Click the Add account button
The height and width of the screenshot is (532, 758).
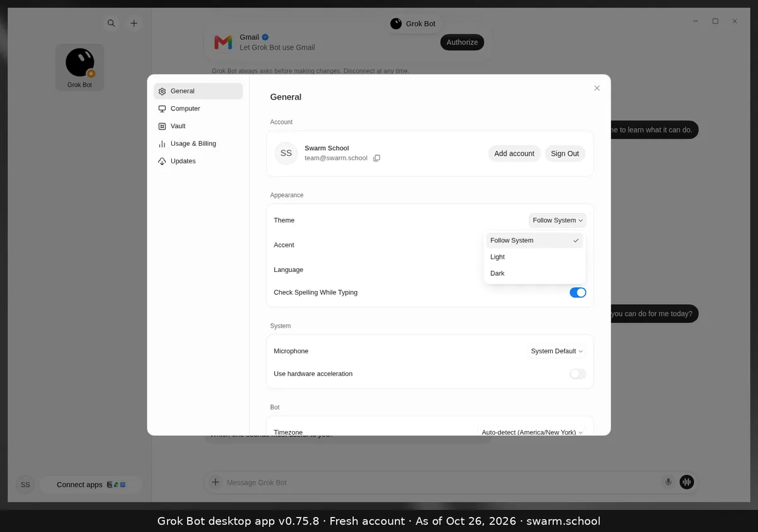514,153
